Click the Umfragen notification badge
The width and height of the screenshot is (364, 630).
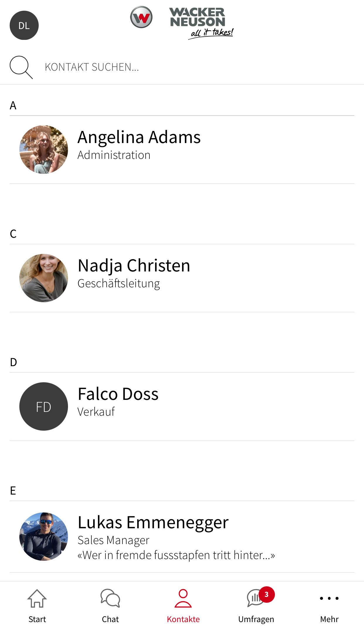[x=266, y=594]
